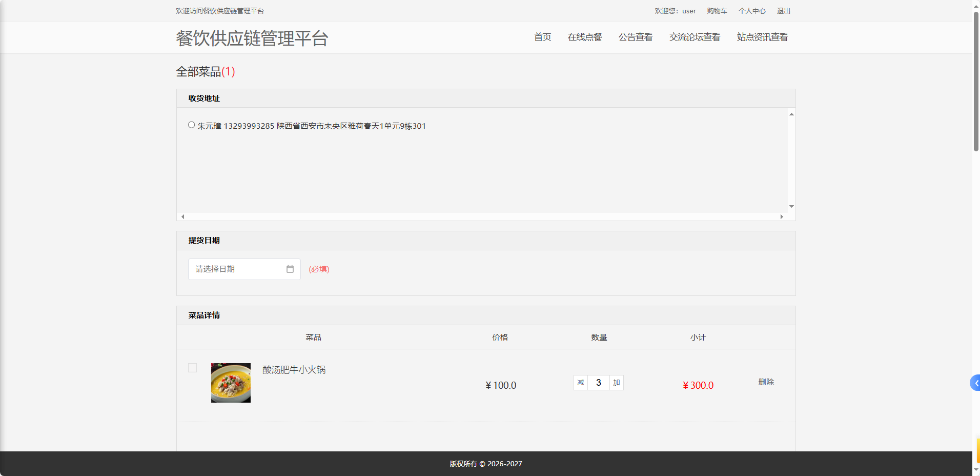
Task: Toggle the dish selection checkbox in the table
Action: [x=192, y=368]
